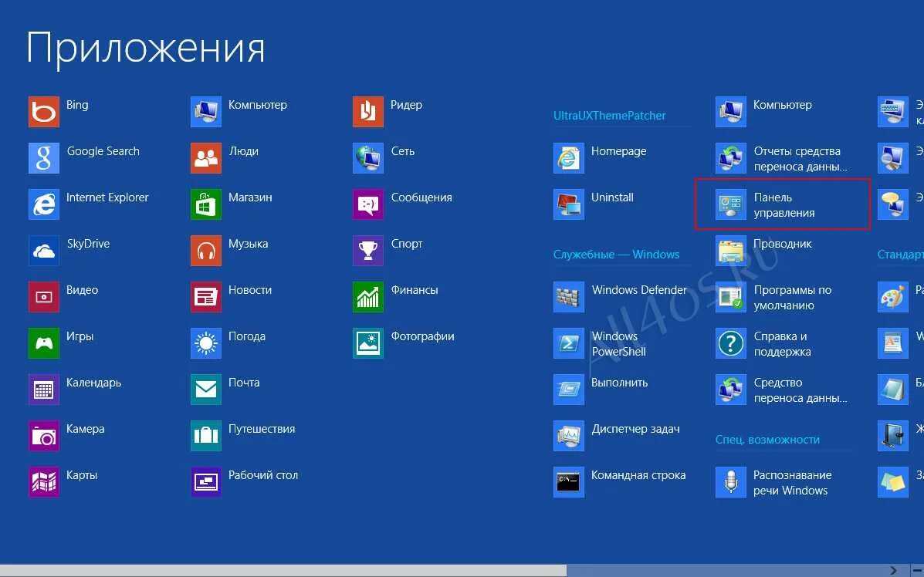Launch the Магазин store icon

205,204
